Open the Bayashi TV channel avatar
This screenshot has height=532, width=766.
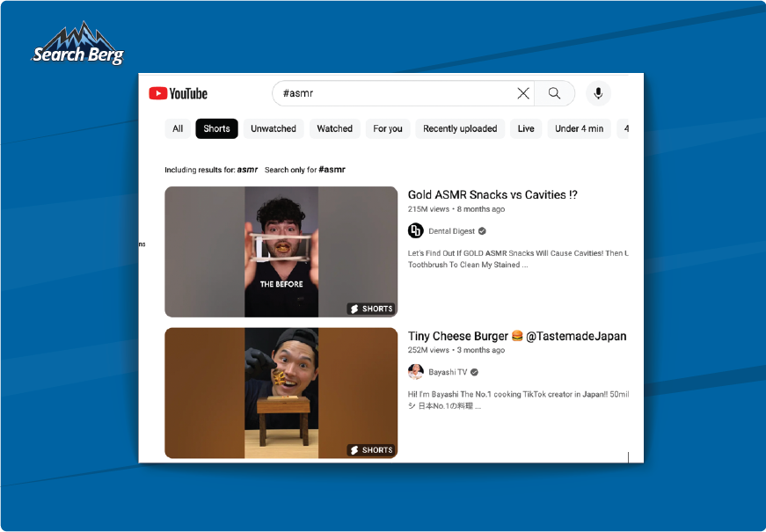coord(416,372)
